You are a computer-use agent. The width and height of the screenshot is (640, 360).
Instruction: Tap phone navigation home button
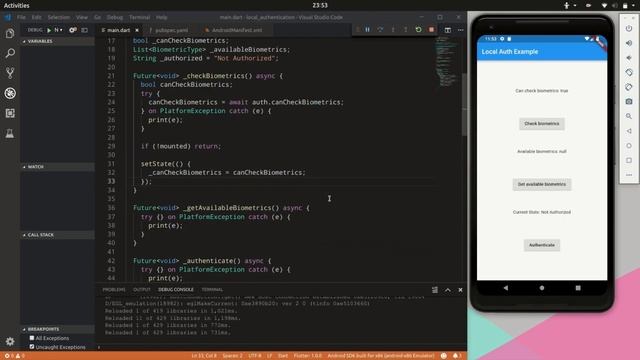point(542,288)
